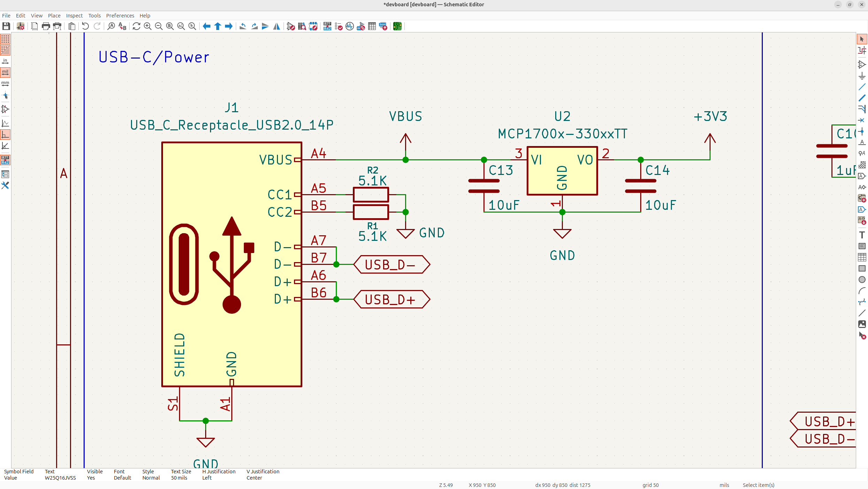Toggle grid display visibility
Viewport: 868px width, 489px height.
5,39
